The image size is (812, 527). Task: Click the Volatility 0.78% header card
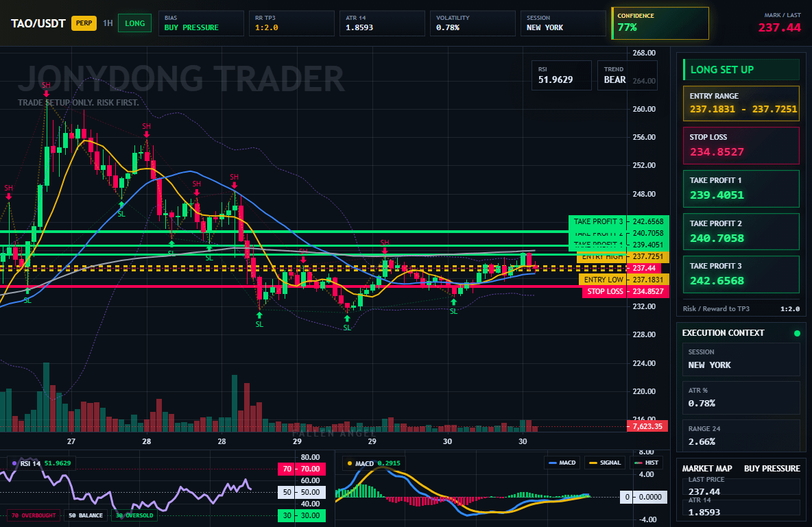pos(473,23)
